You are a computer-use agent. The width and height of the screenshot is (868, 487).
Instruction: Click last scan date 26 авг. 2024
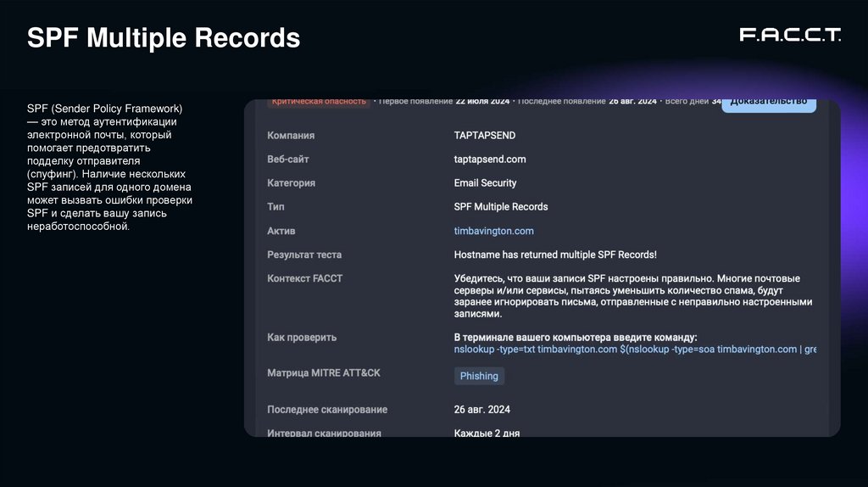click(x=482, y=410)
